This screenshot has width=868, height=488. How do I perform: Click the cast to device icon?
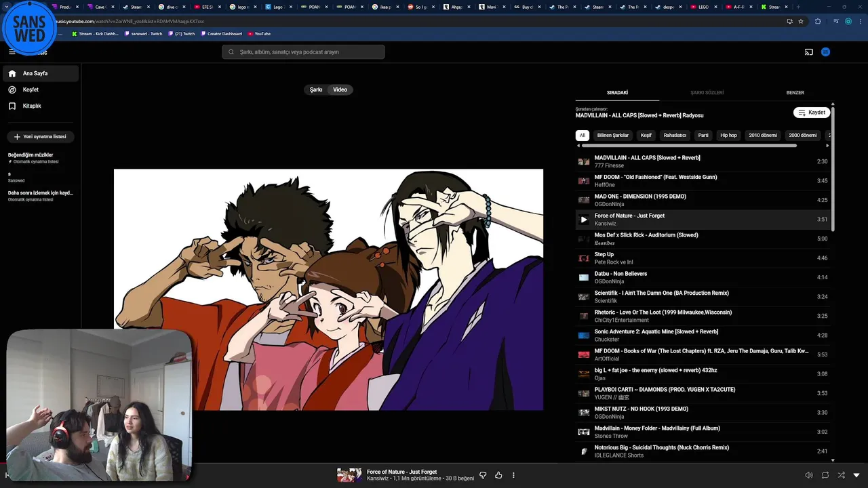809,52
